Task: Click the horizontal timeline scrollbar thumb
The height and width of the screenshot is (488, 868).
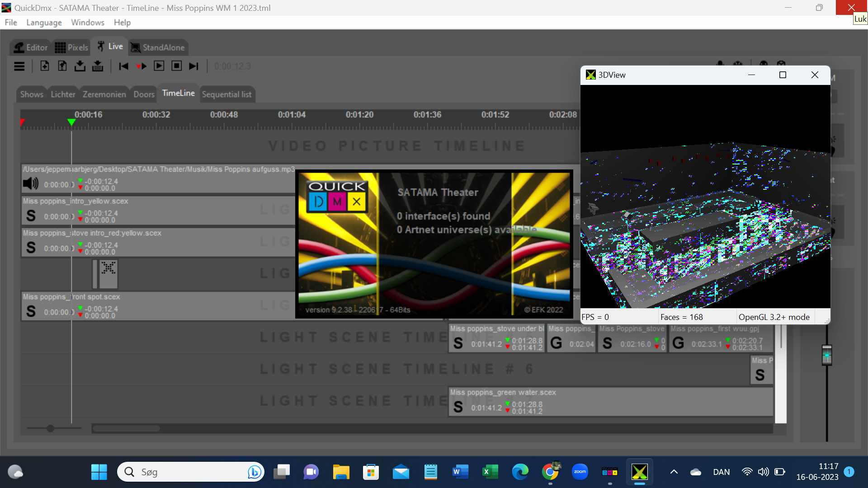Action: [x=127, y=428]
